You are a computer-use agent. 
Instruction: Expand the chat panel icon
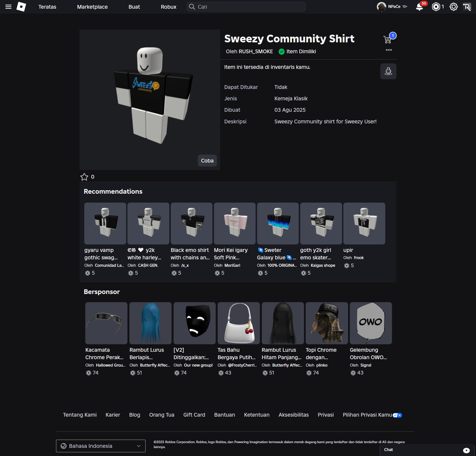coord(466,450)
